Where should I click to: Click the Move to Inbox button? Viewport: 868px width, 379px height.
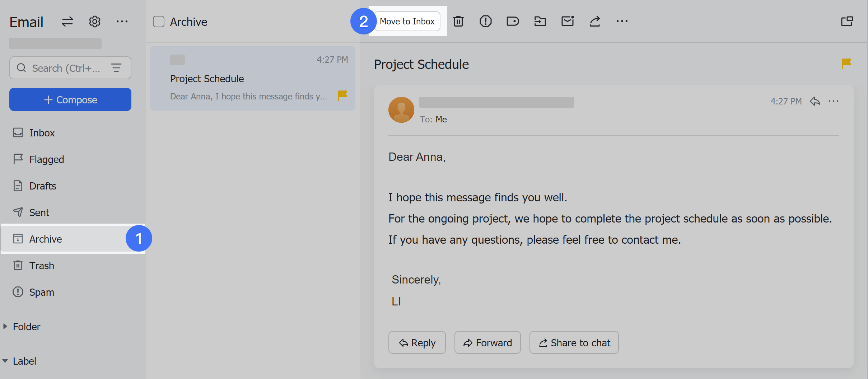(x=407, y=21)
